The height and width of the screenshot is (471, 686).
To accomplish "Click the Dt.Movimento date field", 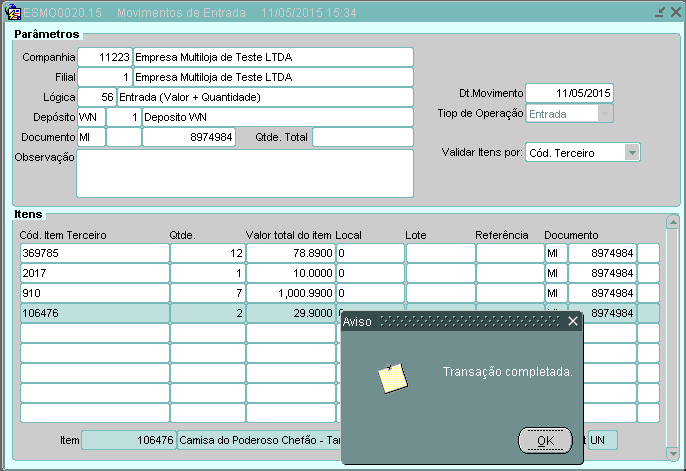I will tap(569, 93).
